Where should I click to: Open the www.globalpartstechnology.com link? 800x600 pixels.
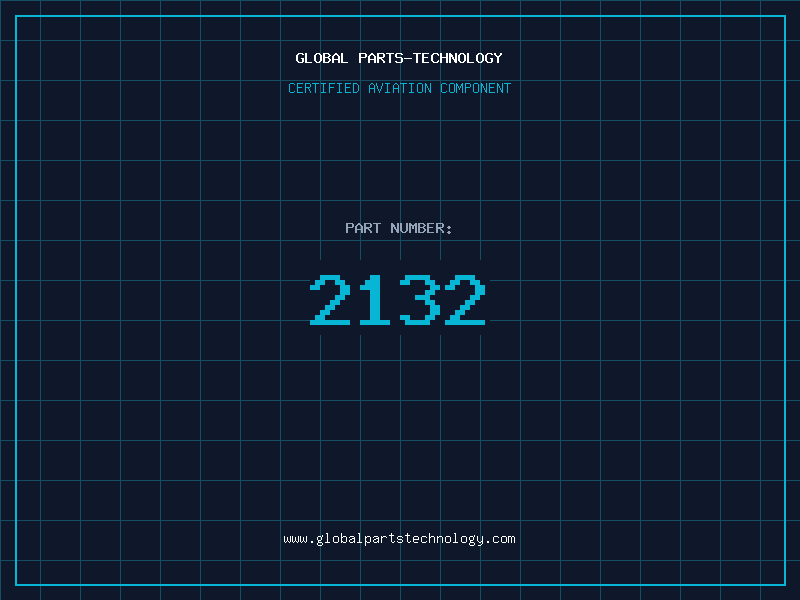[x=399, y=539]
